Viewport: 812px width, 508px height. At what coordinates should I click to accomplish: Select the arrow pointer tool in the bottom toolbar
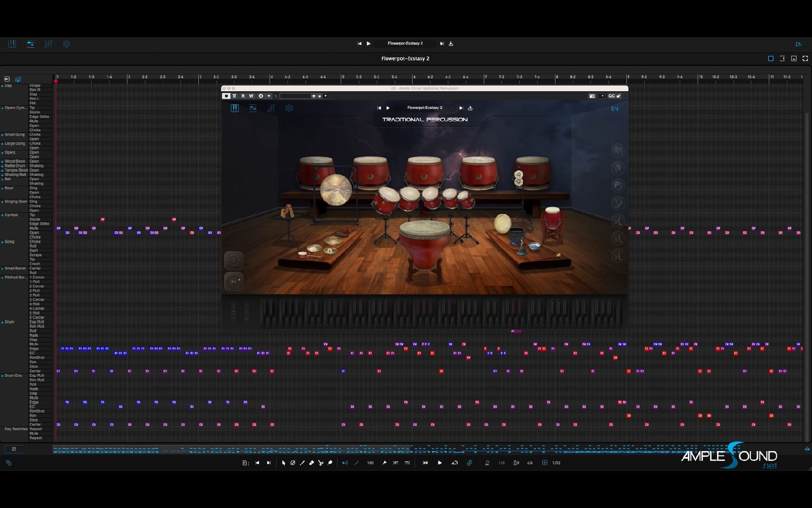[x=283, y=463]
